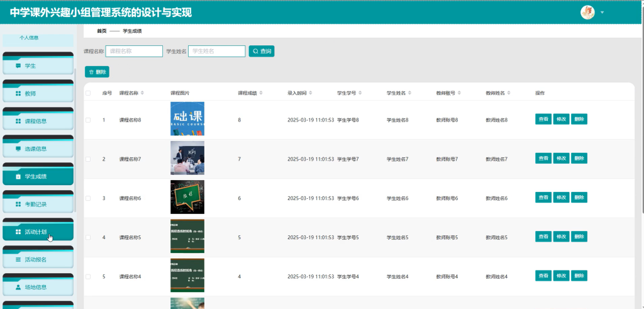Click the trash icon in 删除 toolbar button
The height and width of the screenshot is (309, 644).
(x=91, y=72)
